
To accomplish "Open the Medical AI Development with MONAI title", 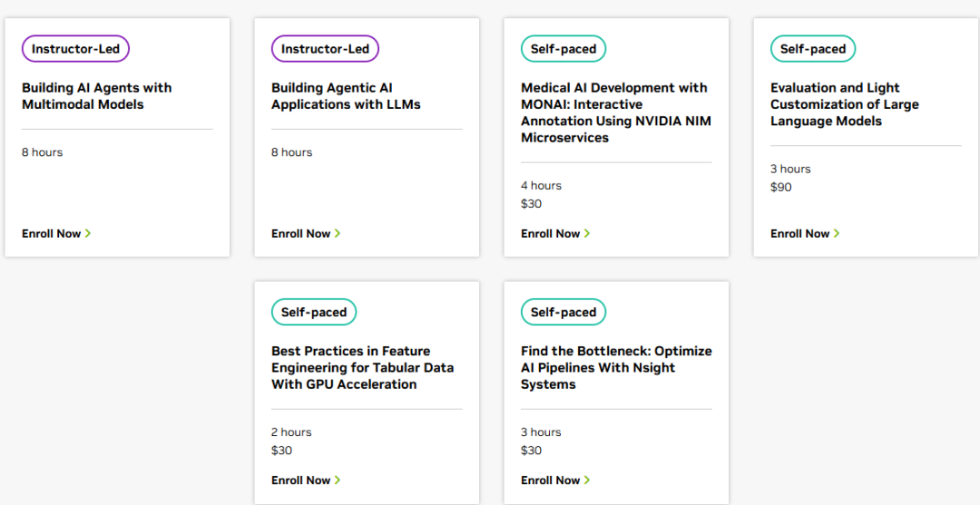I will [614, 112].
